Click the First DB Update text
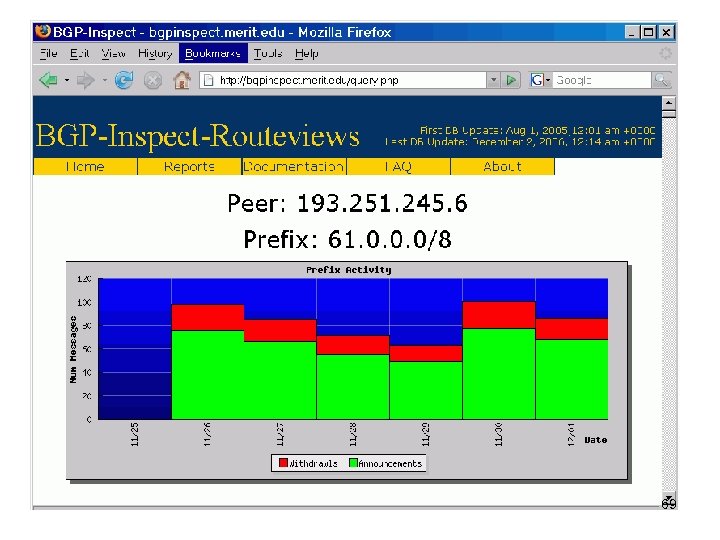Image resolution: width=720 pixels, height=540 pixels. pos(537,130)
